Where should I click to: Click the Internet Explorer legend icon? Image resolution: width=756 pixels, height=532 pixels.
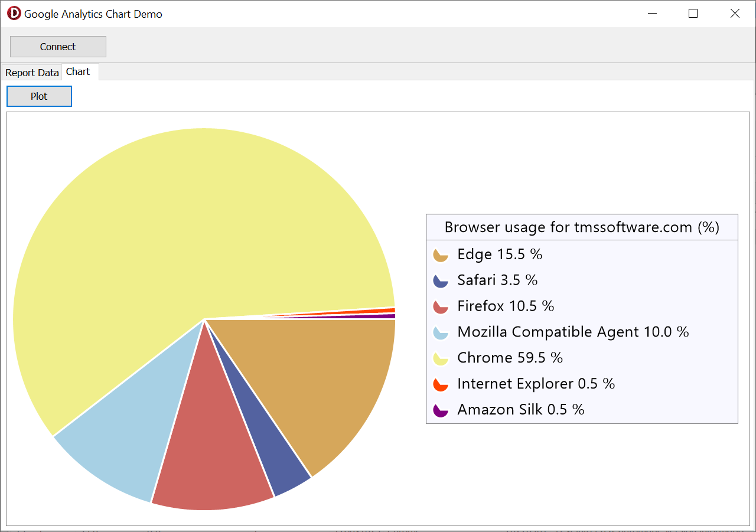[441, 384]
